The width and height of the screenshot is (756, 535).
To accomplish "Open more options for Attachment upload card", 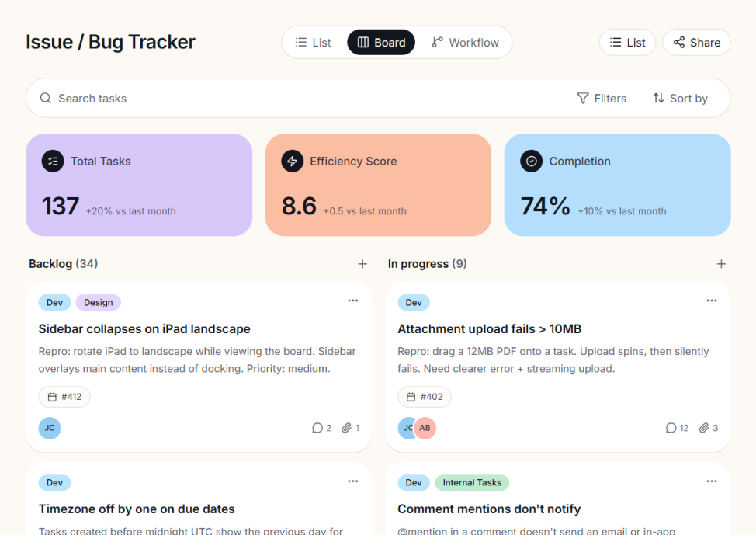I will [x=712, y=301].
